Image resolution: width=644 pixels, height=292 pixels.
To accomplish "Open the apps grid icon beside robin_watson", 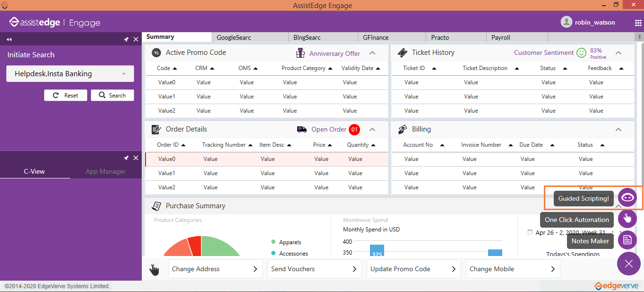I will 638,23.
